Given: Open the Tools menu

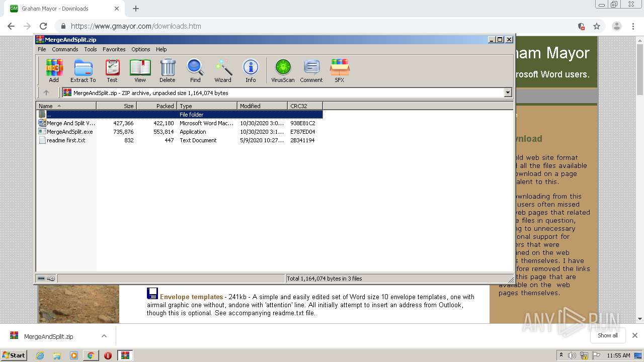Looking at the screenshot, I should 91,49.
